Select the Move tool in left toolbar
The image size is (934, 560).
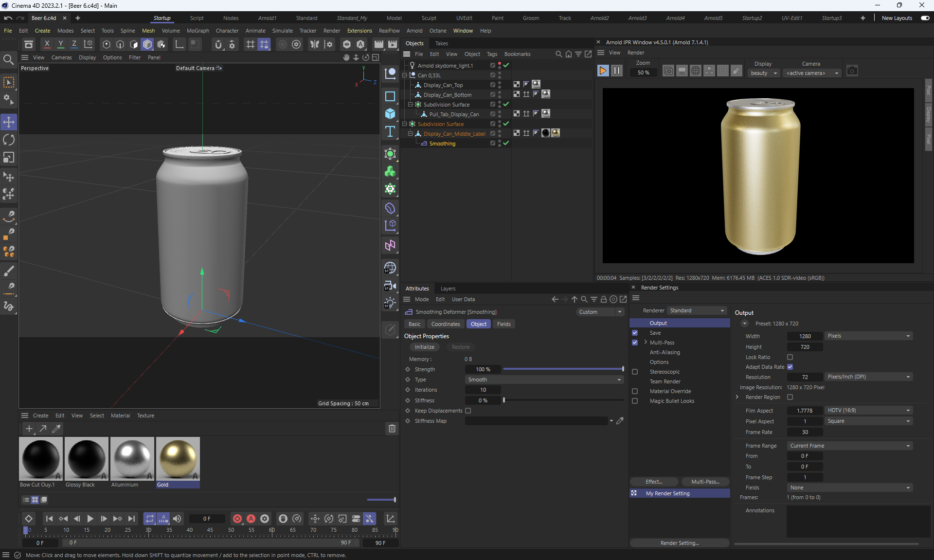9,122
